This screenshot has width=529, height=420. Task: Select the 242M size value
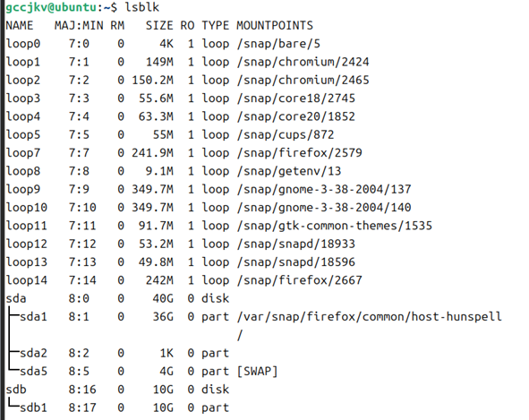pyautogui.click(x=159, y=280)
